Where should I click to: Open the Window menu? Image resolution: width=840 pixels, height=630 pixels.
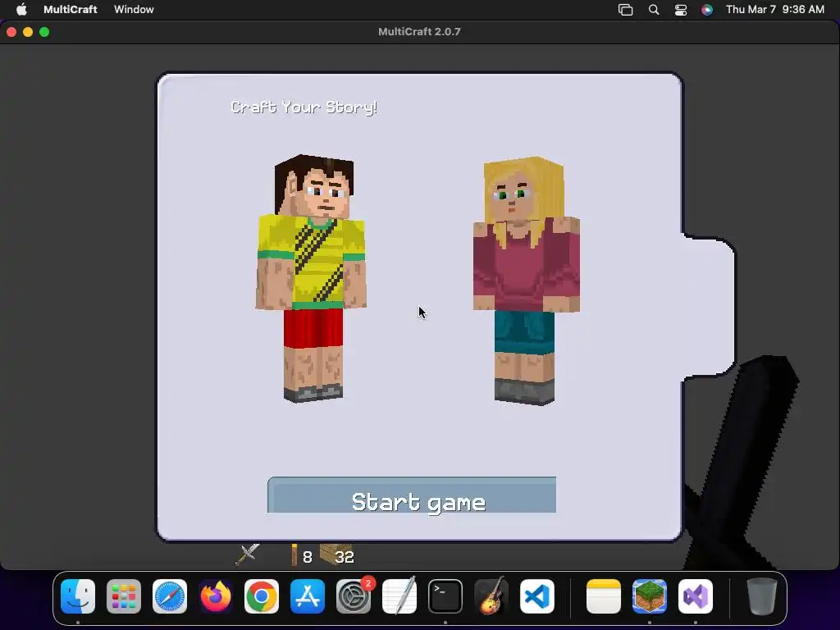pyautogui.click(x=134, y=9)
